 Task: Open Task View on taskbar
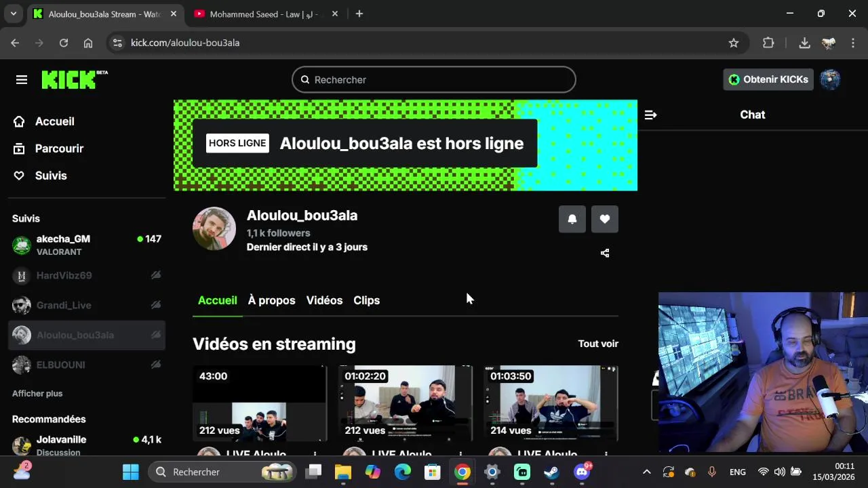coord(313,472)
